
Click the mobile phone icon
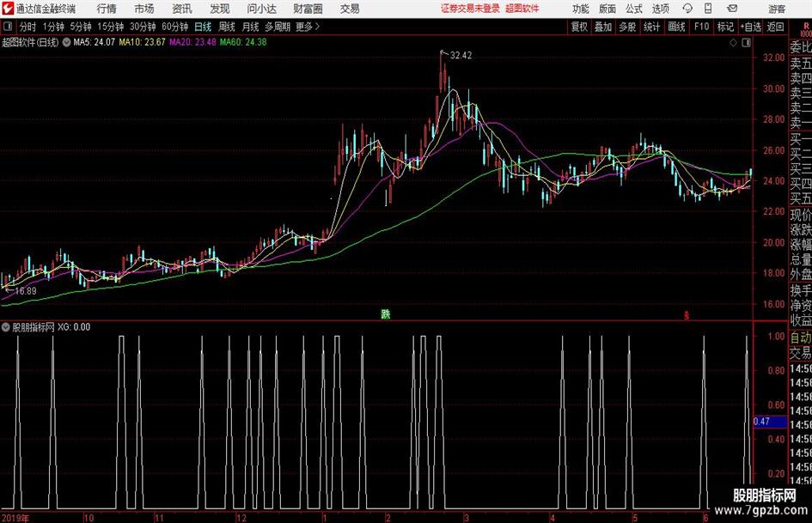pyautogui.click(x=708, y=9)
